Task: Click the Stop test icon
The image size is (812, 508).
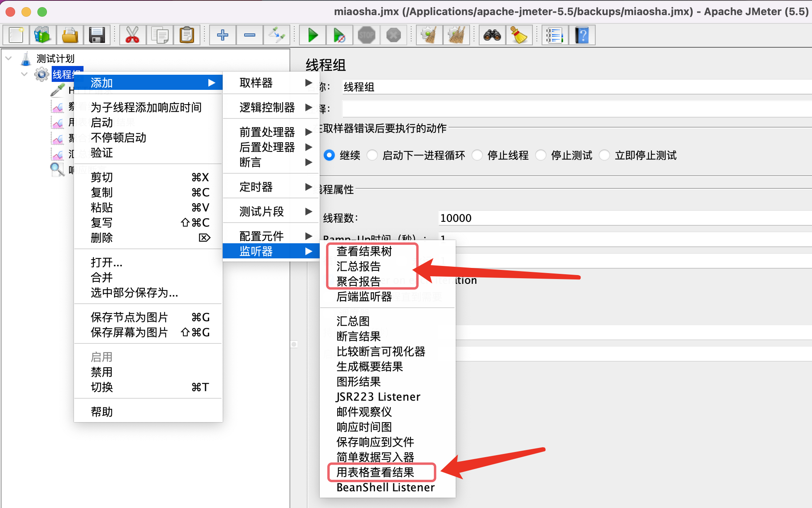Action: click(366, 35)
